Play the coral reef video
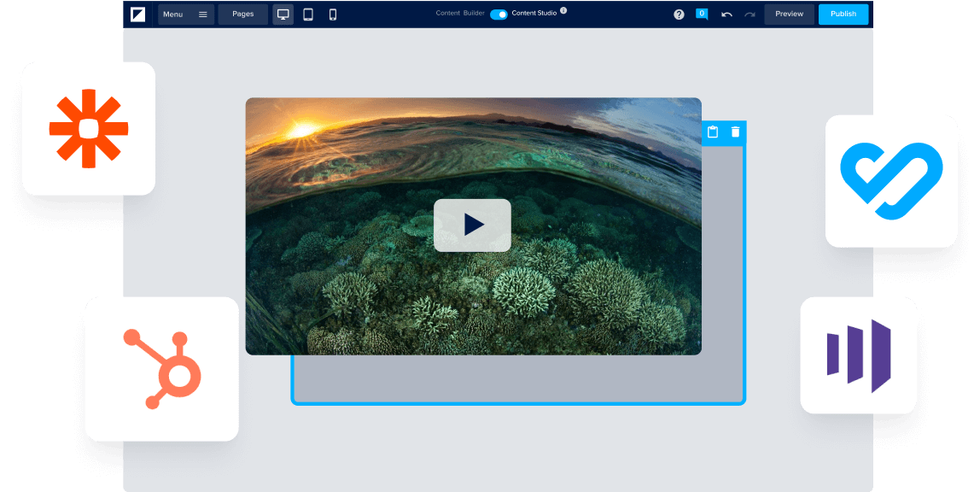Viewport: 980px width, 492px height. coord(472,225)
